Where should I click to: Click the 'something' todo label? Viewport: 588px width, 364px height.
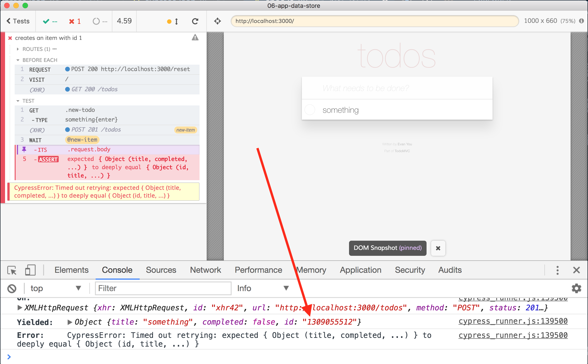click(341, 110)
